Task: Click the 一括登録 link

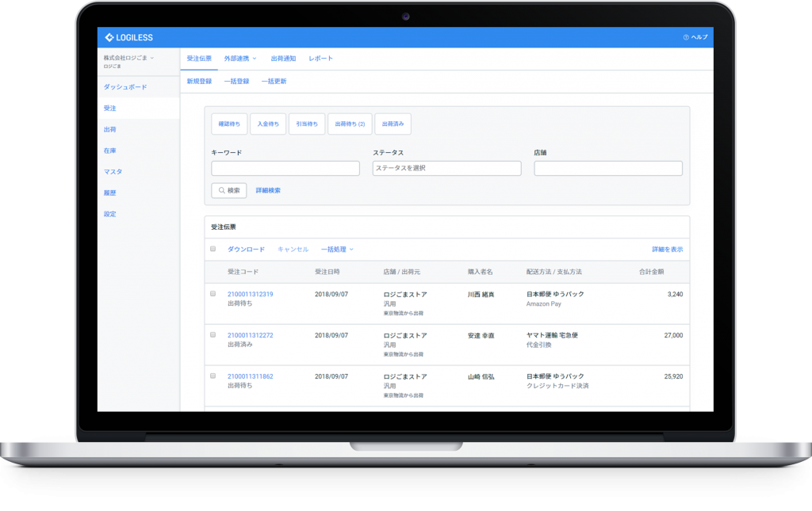Action: [x=236, y=81]
